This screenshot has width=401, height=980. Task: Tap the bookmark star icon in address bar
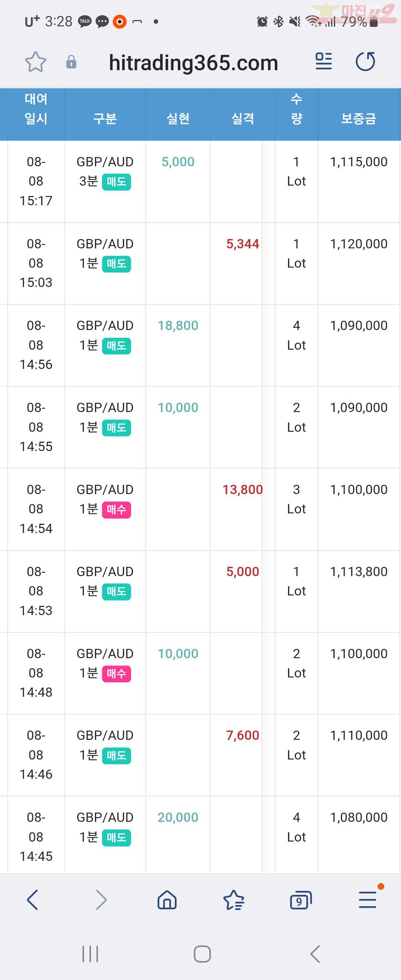click(35, 62)
